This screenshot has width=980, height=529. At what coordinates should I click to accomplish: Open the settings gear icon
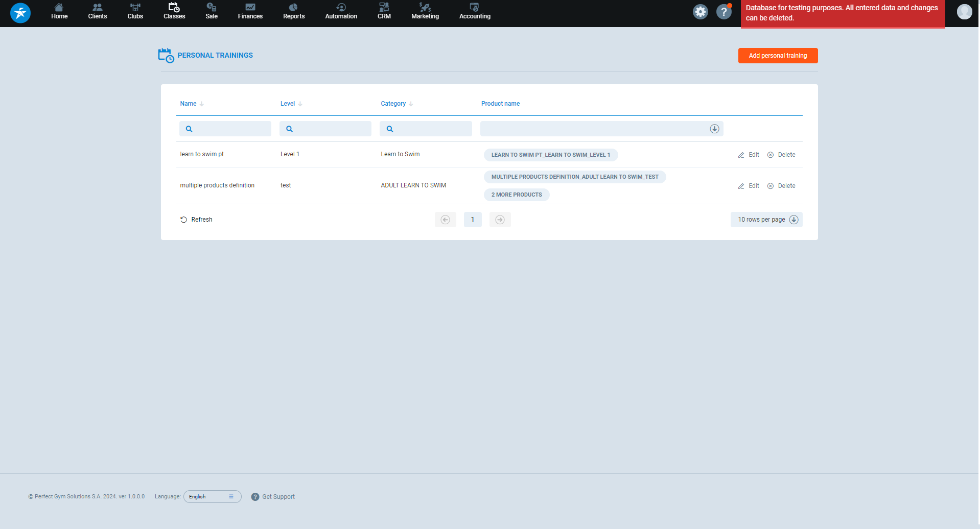(x=700, y=12)
